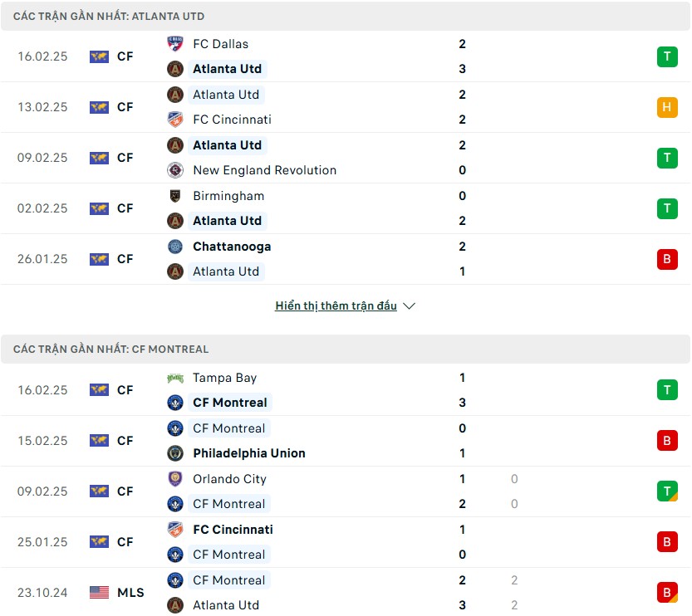The width and height of the screenshot is (692, 616).
Task: Click the Chattanooga team logo
Action: [175, 247]
